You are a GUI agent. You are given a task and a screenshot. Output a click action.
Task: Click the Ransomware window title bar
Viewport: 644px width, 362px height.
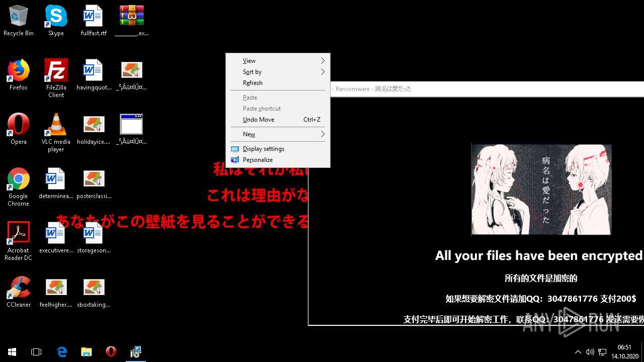click(487, 89)
